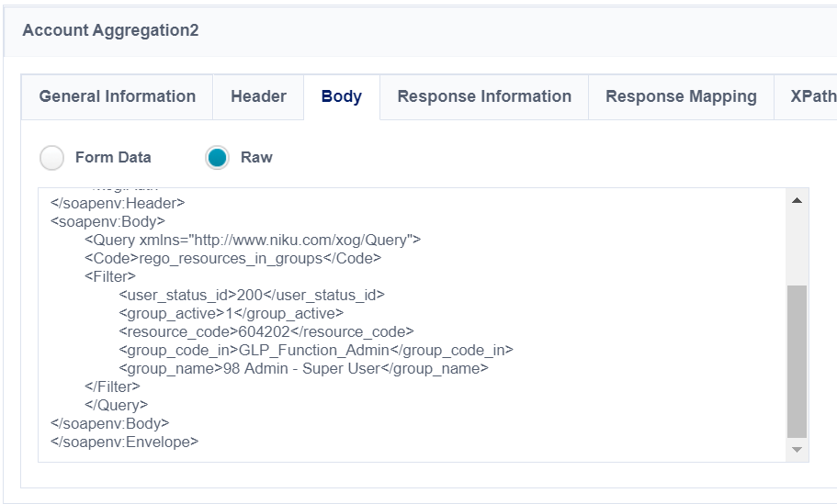Click the resource_code 604202 line
This screenshot has height=504, width=837.
pos(266,331)
